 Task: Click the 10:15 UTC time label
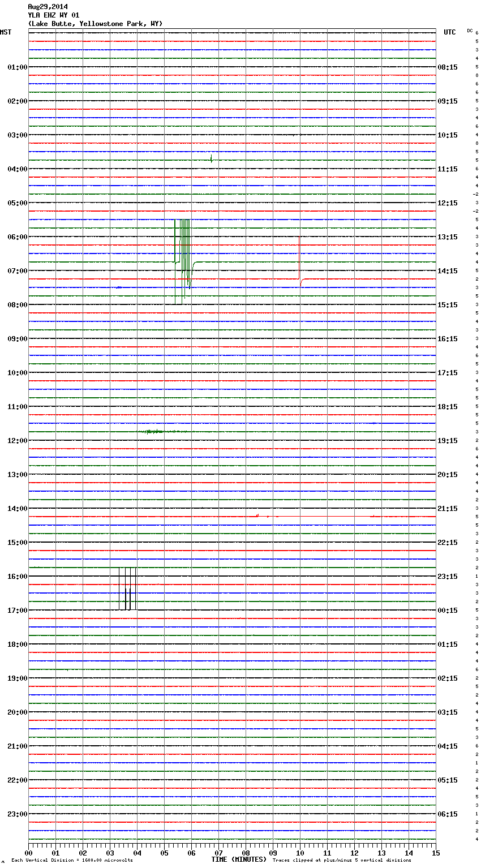tap(448, 135)
